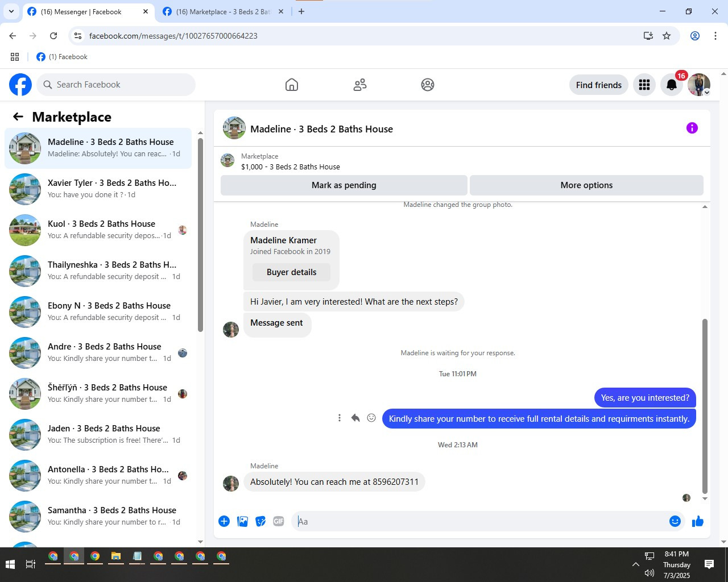Open the Samantha conversation

98,517
